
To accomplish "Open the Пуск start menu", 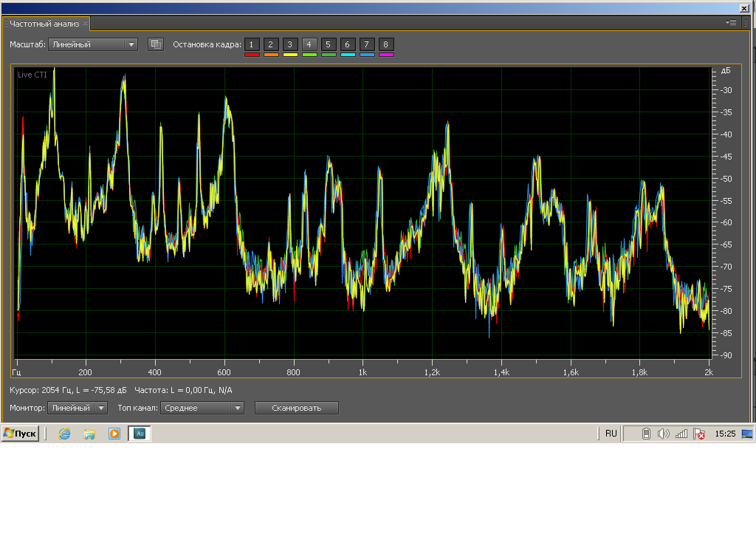I will coord(20,434).
